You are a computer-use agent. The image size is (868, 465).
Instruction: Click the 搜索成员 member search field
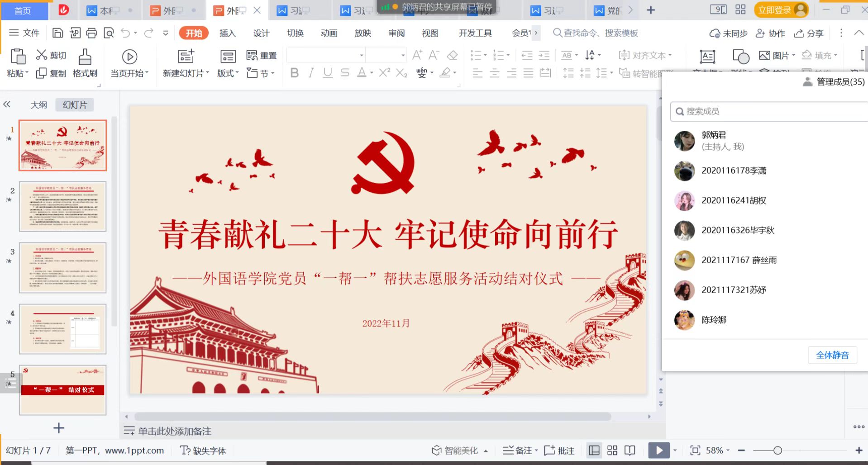click(769, 111)
